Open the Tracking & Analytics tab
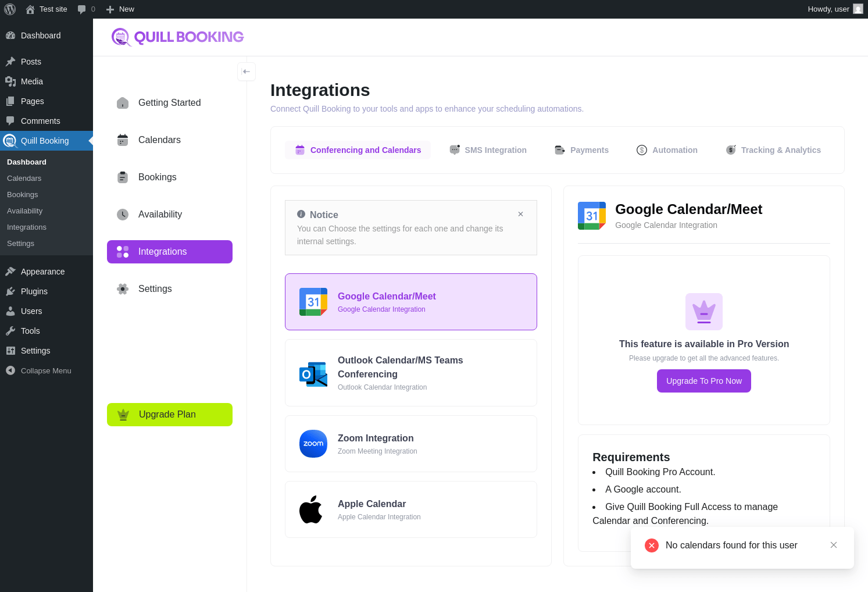 point(774,150)
